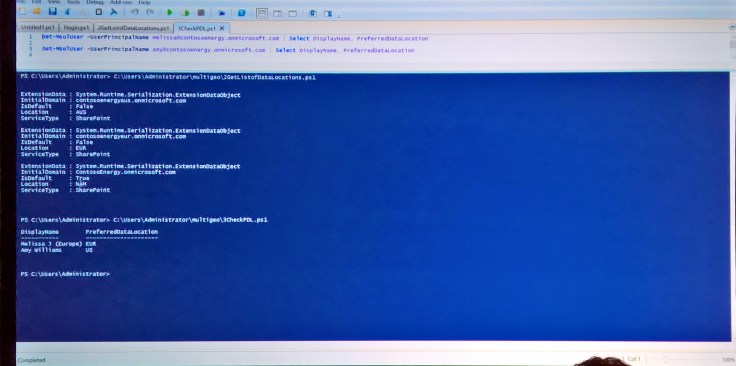This screenshot has height=366, width=736.
Task: Click the Amy Williams row
Action: click(56, 250)
